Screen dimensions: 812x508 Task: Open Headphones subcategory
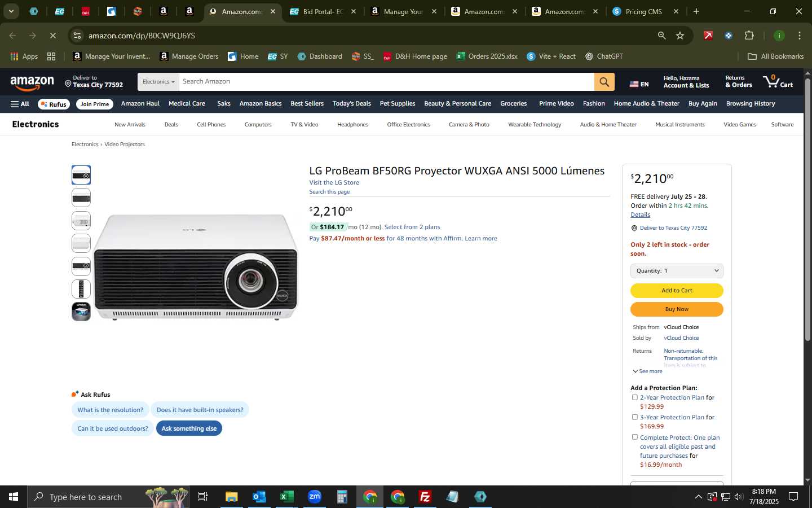click(x=352, y=125)
